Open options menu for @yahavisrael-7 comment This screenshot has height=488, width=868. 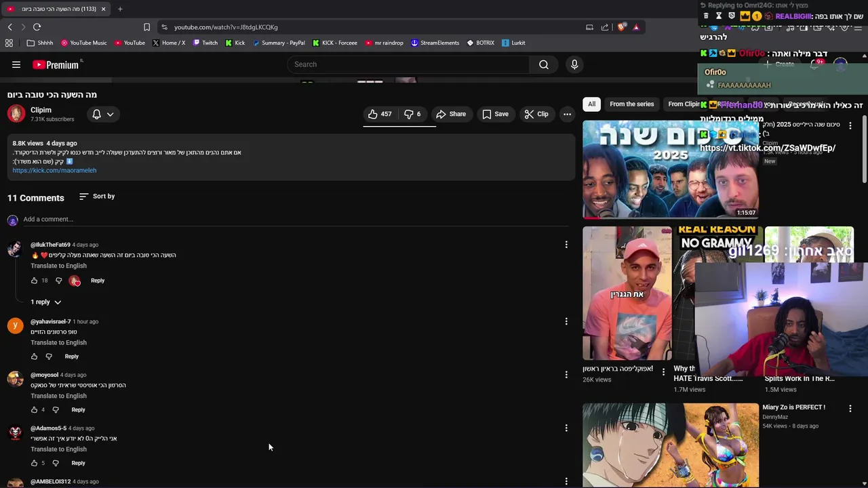566,321
